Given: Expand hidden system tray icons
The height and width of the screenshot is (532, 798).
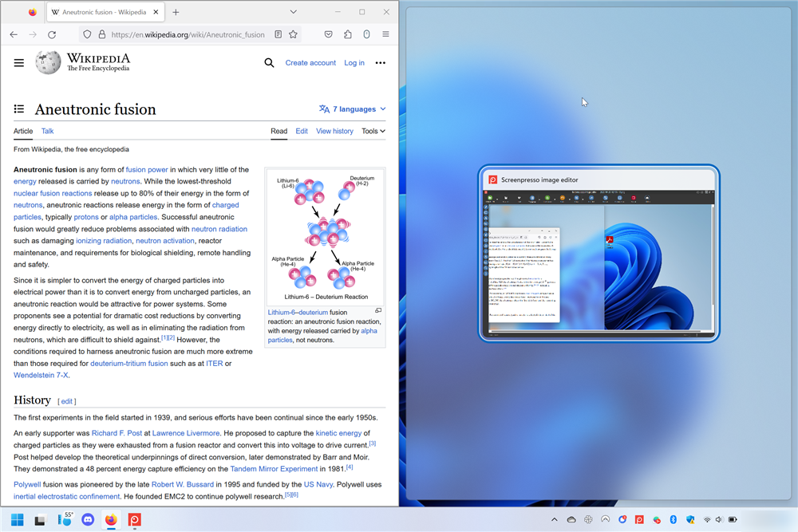Looking at the screenshot, I should pos(554,519).
